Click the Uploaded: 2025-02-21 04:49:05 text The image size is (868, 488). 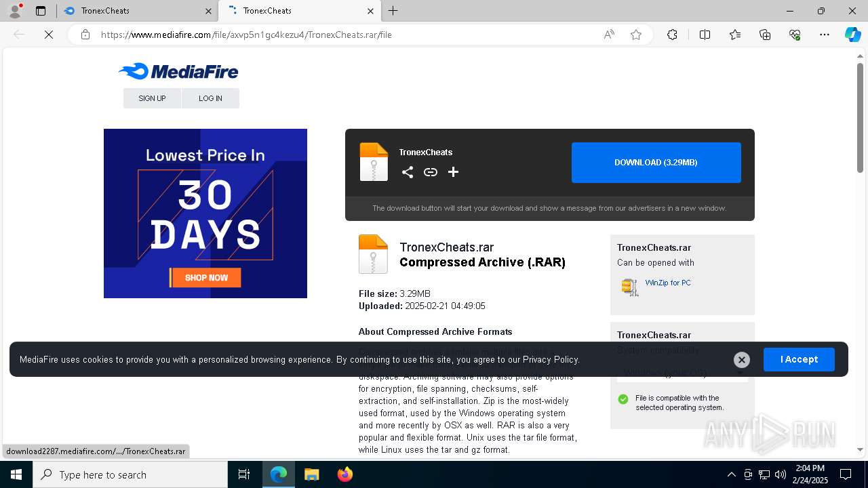tap(422, 306)
